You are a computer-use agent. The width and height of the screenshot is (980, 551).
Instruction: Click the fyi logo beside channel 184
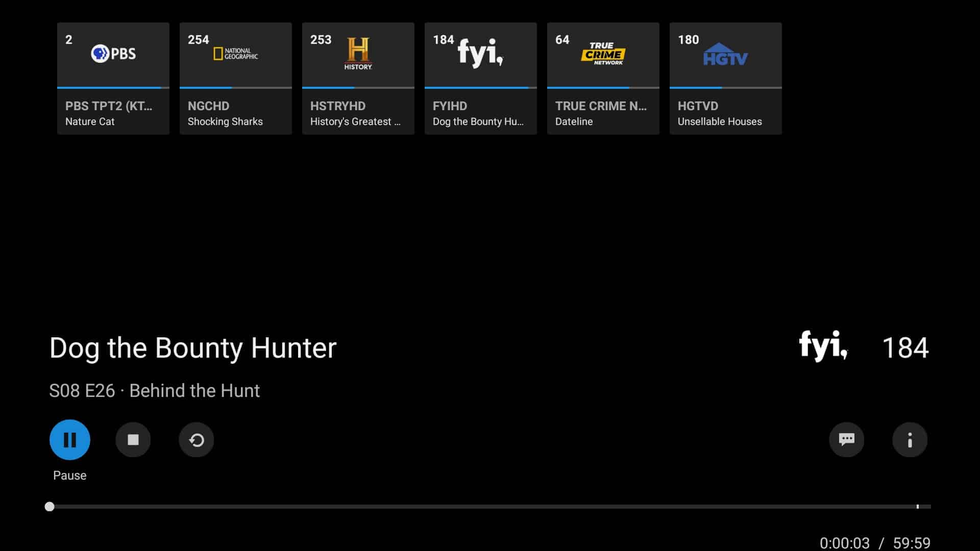pyautogui.click(x=823, y=346)
